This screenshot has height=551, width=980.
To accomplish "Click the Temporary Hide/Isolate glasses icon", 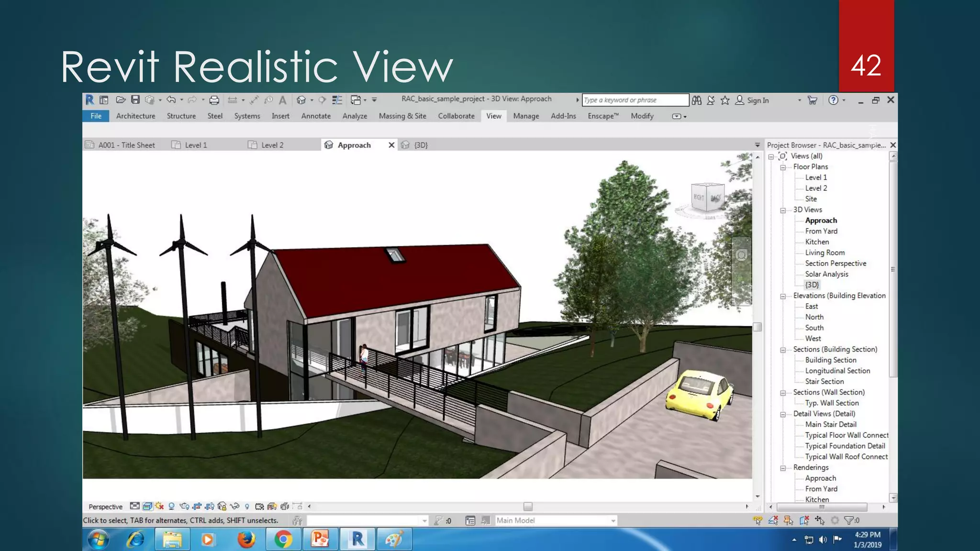I will pos(234,506).
